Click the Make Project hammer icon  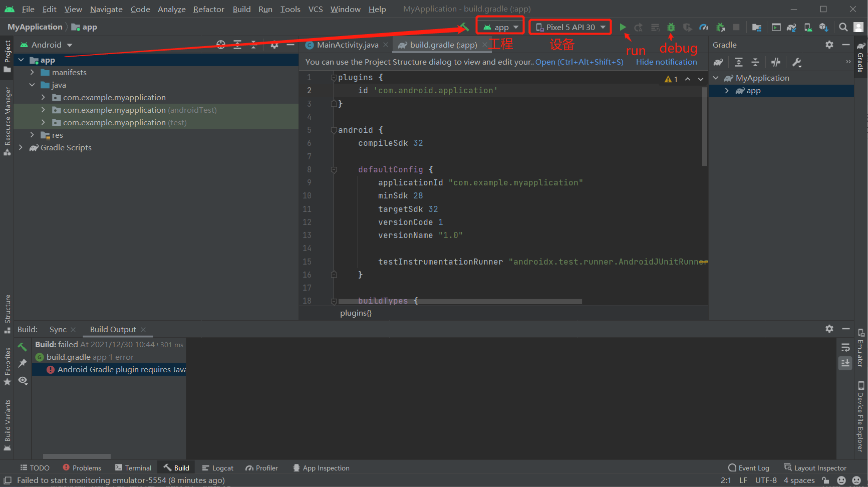pos(464,27)
